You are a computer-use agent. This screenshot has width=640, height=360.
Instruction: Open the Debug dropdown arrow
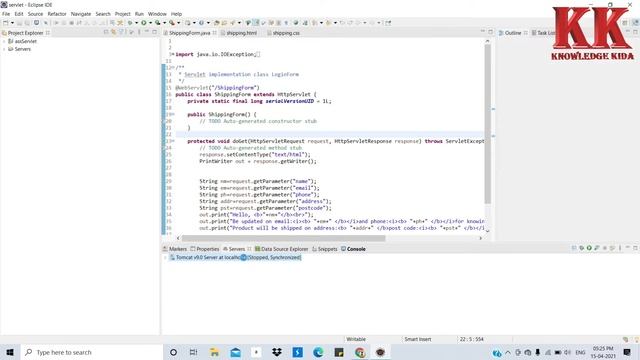[x=136, y=23]
